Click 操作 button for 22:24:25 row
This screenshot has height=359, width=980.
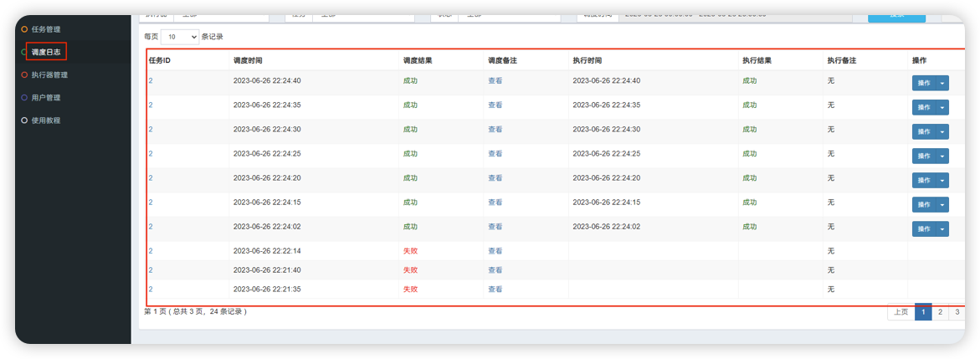(x=924, y=156)
